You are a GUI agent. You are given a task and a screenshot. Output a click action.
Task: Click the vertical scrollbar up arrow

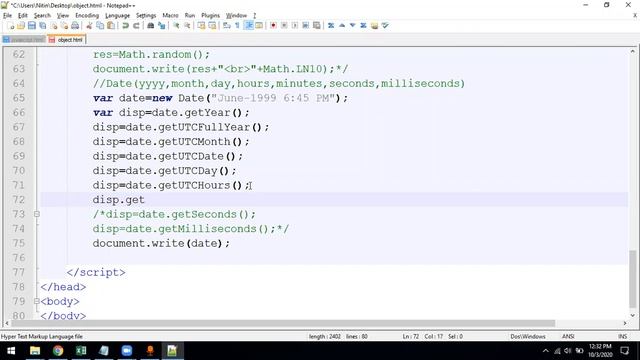point(632,52)
